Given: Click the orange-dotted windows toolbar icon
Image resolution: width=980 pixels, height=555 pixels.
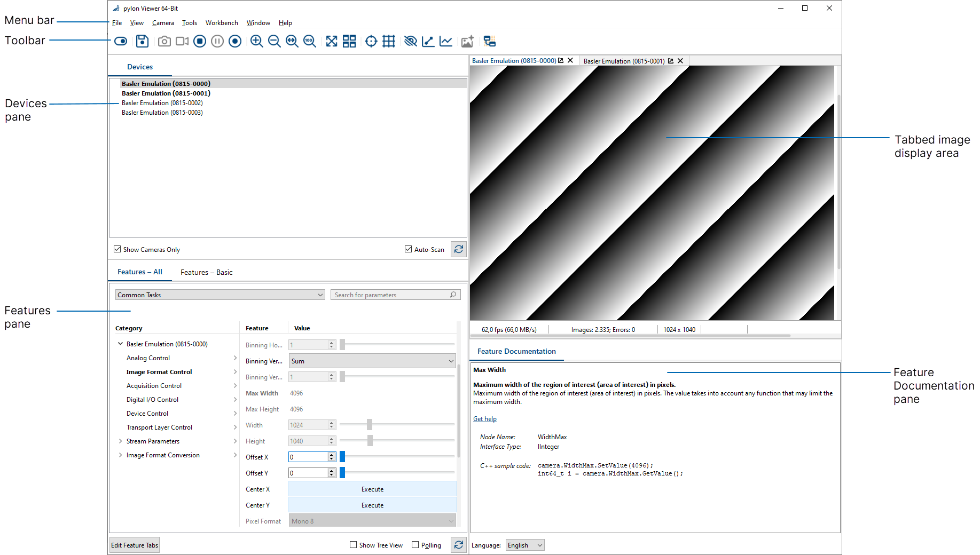Looking at the screenshot, I should (490, 41).
